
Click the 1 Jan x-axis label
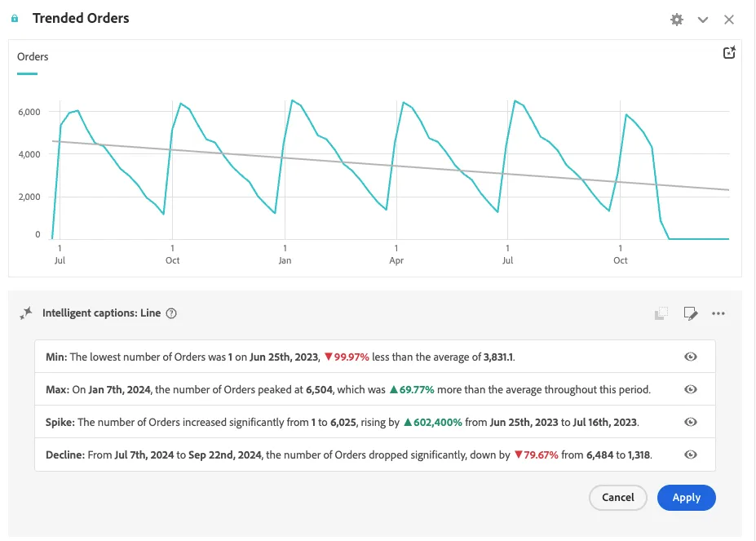click(x=285, y=255)
